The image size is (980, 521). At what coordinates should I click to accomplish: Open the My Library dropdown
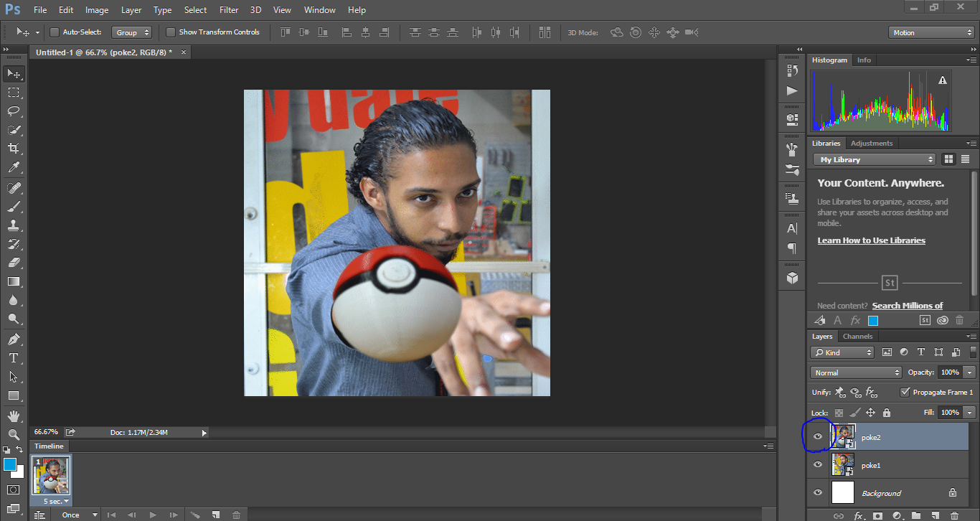[875, 159]
